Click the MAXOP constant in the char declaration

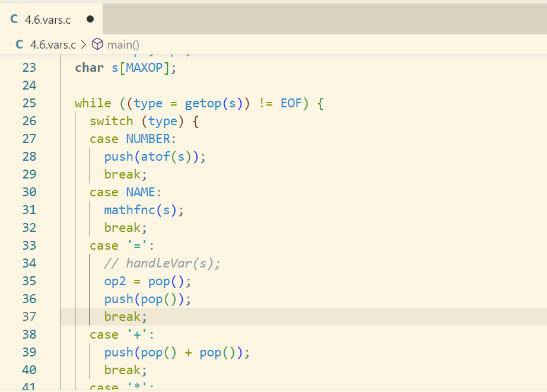pos(144,68)
